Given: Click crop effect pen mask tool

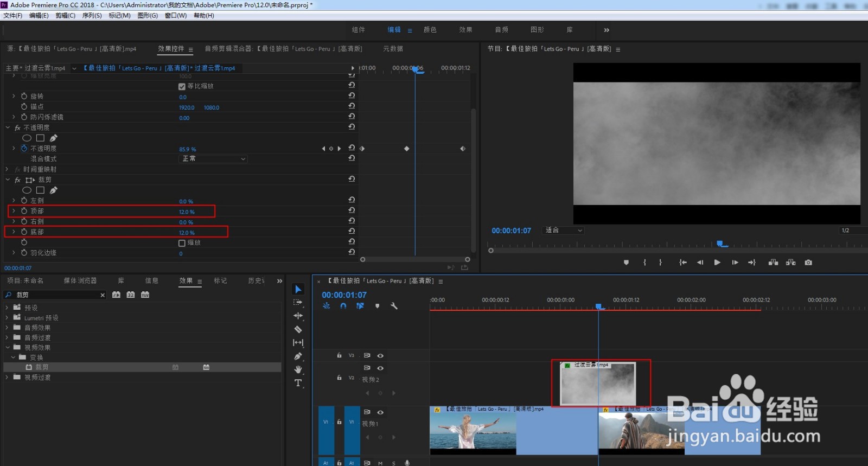Looking at the screenshot, I should 53,190.
